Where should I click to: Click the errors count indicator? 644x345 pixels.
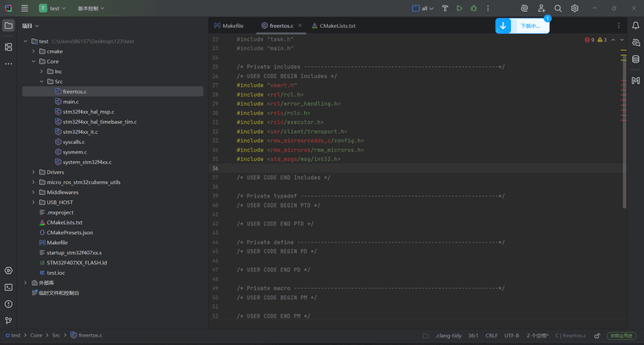pos(590,40)
